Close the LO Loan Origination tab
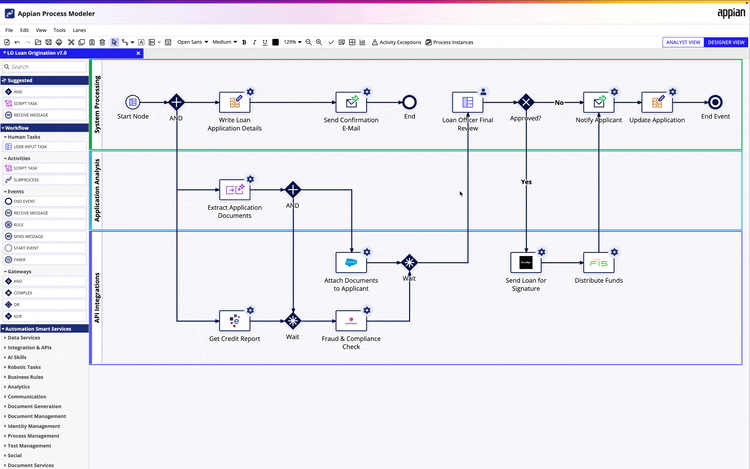Screen dimensions: 750x469 (x=138, y=53)
